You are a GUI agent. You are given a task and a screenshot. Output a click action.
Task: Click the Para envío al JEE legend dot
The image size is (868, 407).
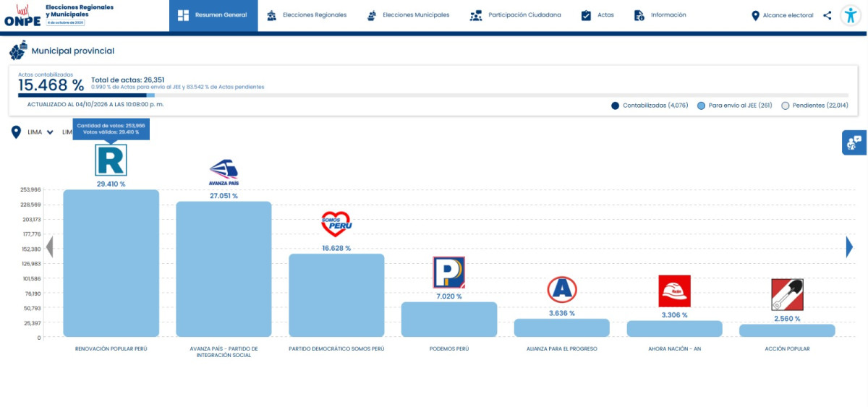[x=701, y=106]
